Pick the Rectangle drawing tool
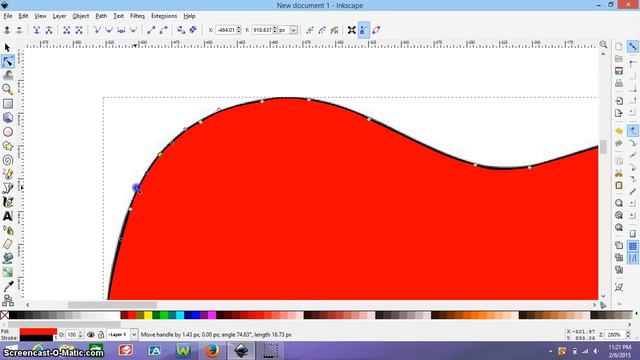 (x=8, y=104)
